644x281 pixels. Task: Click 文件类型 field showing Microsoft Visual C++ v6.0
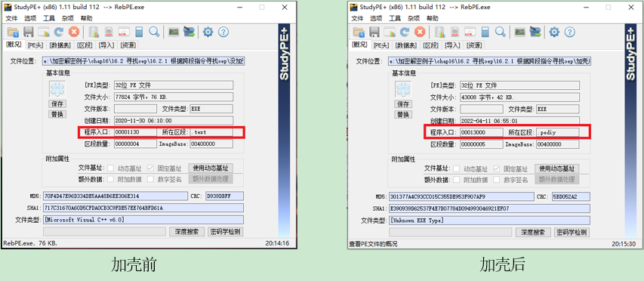click(143, 220)
